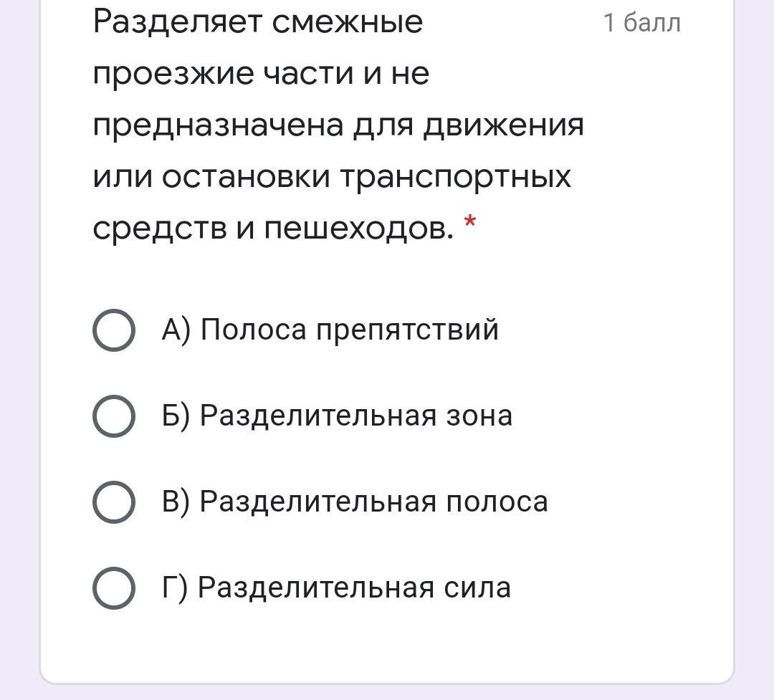This screenshot has height=700, width=774.
Task: Click the line 'предназначена для движения'
Action: tap(338, 126)
